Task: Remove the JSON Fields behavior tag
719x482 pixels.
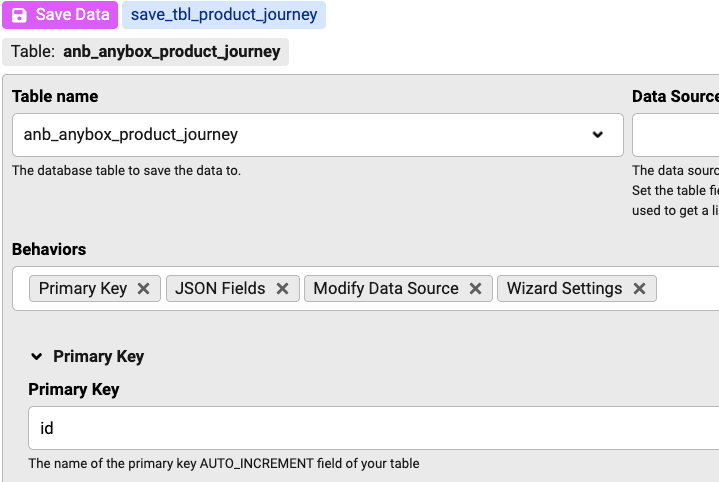Action: [x=282, y=288]
